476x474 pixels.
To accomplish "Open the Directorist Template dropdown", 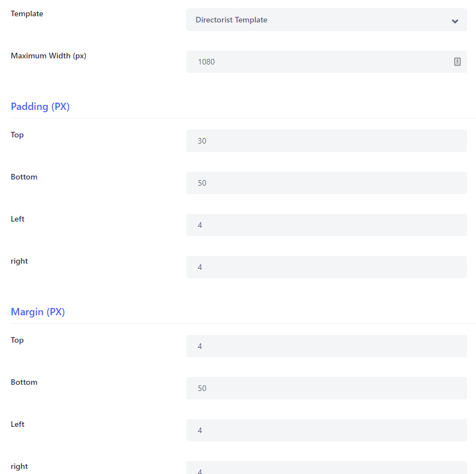I will tap(326, 20).
